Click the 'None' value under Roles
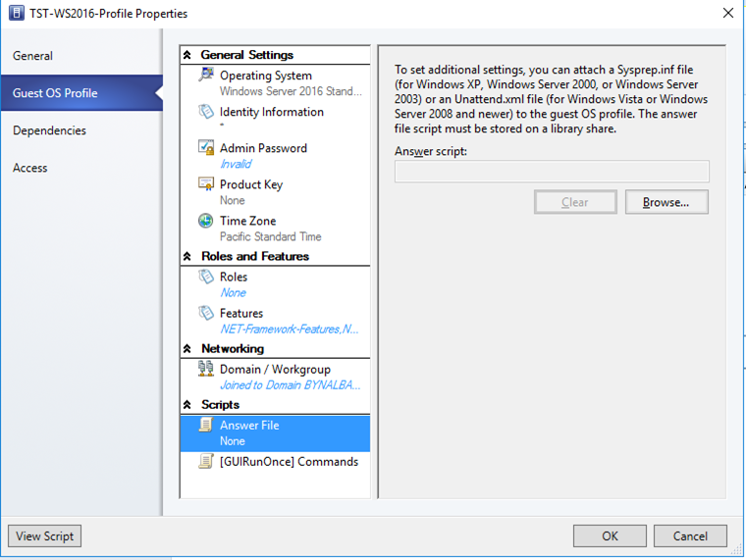Viewport: 746px width, 560px height. click(x=234, y=292)
